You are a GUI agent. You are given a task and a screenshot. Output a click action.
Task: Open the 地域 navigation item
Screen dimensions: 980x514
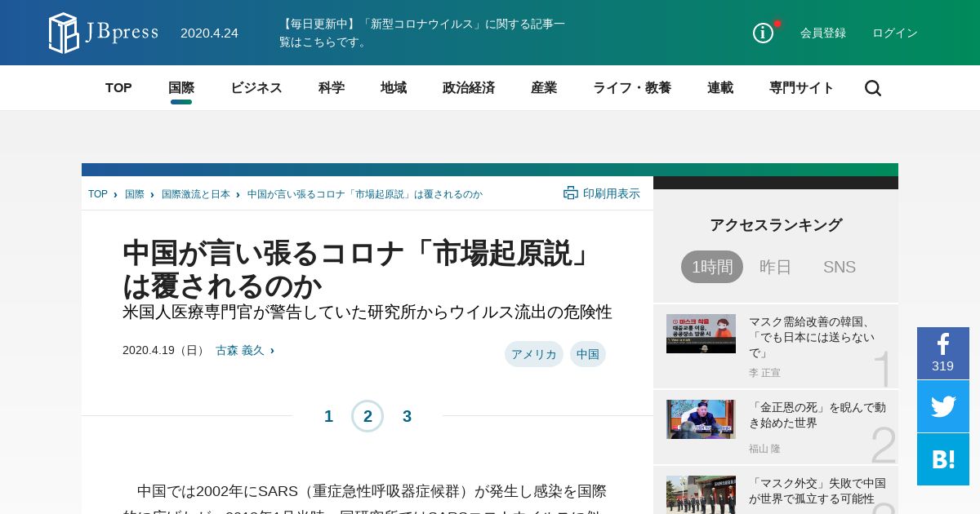[394, 88]
